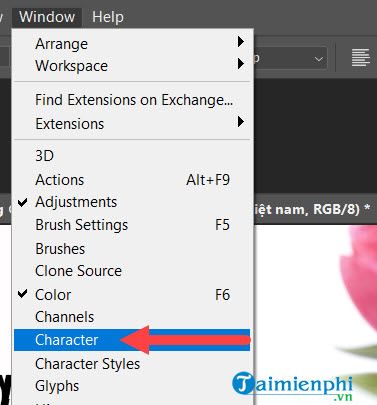This screenshot has width=377, height=405.
Task: Expand the Extensions submenu arrow
Action: point(241,122)
